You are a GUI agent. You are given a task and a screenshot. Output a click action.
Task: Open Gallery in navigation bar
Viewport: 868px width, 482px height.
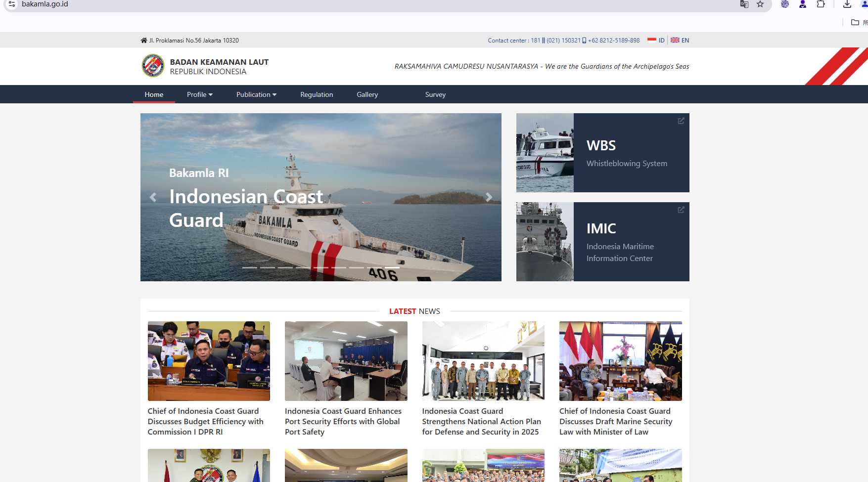367,94
